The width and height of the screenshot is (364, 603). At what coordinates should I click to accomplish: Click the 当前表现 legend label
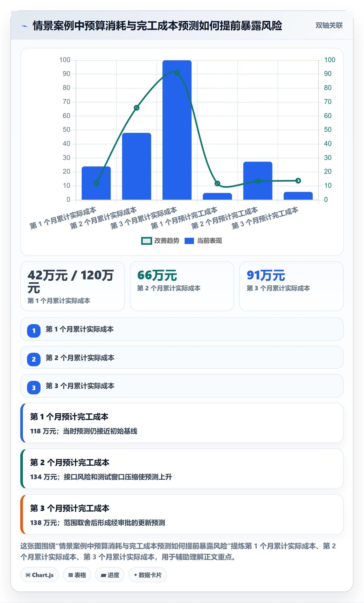coord(209,241)
